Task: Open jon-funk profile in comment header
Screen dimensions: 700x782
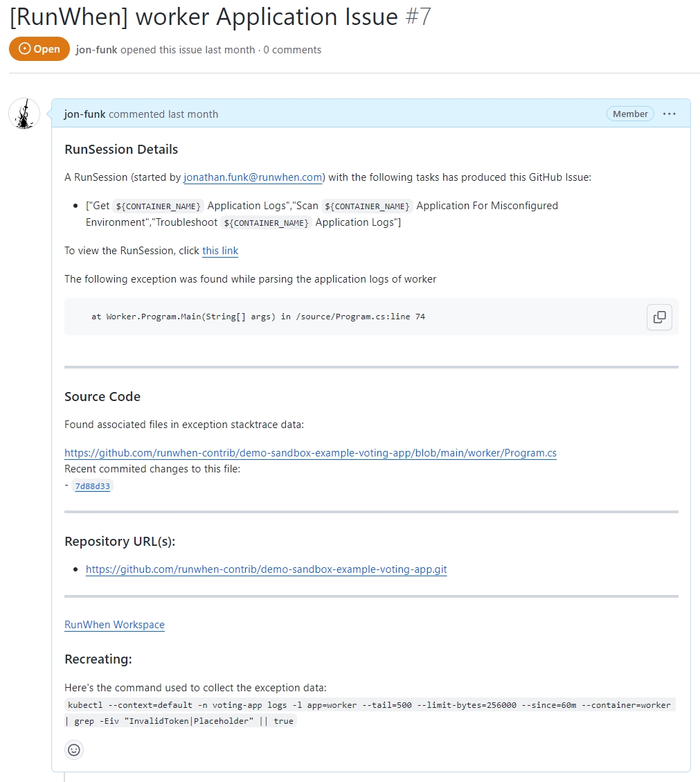Action: coord(84,114)
